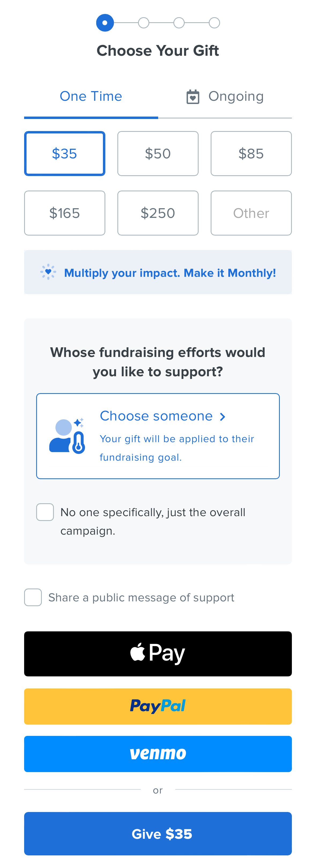Switch to the Ongoing tab
This screenshot has width=316, height=868.
236,97
